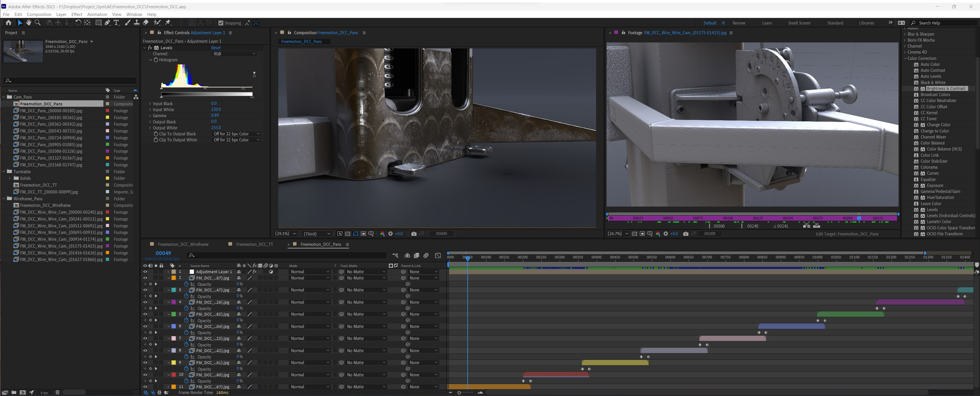This screenshot has height=396, width=980.
Task: Open the Animation menu
Action: coord(97,15)
